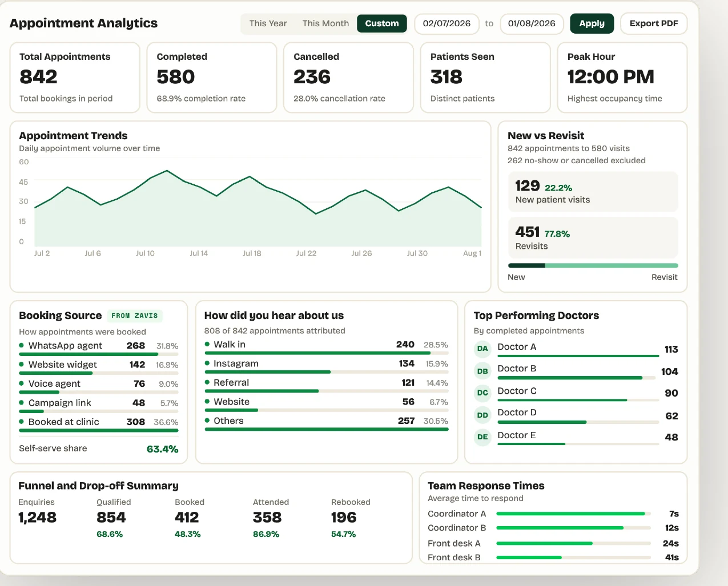
Task: Click the DB avatar for Doctor B
Action: tap(482, 371)
